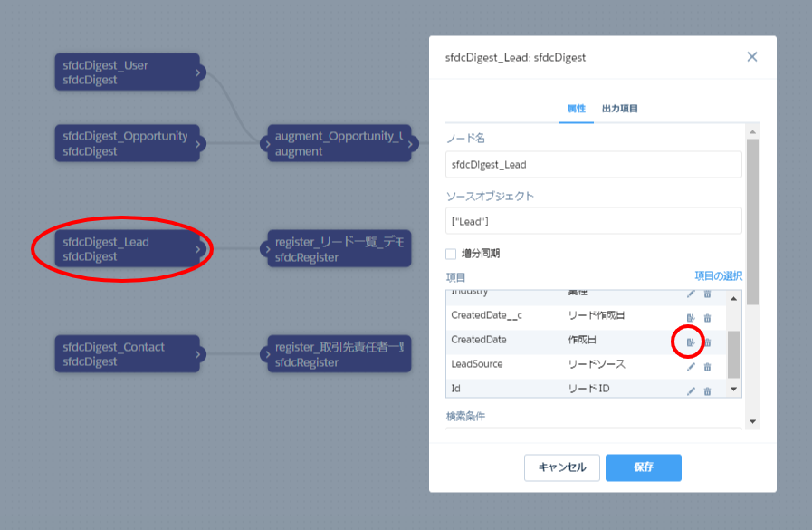Click the ノード名 input field
The height and width of the screenshot is (530, 812).
(593, 165)
